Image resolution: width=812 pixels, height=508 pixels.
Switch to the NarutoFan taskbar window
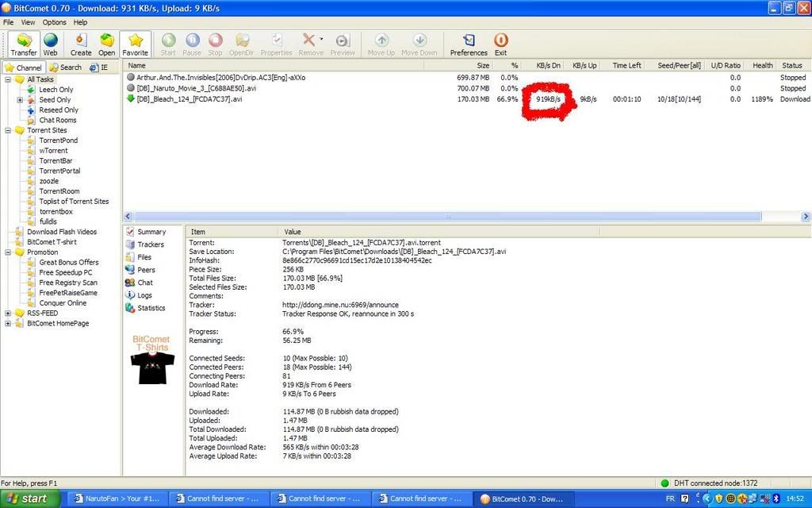click(x=117, y=498)
